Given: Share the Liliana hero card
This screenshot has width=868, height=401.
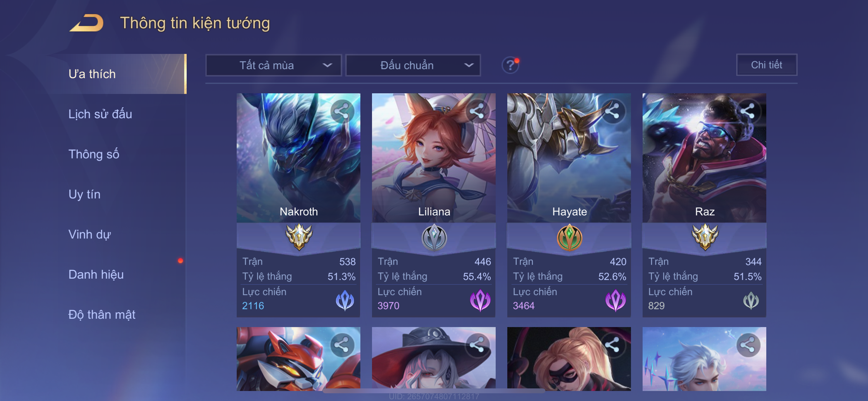Looking at the screenshot, I should coord(477,111).
